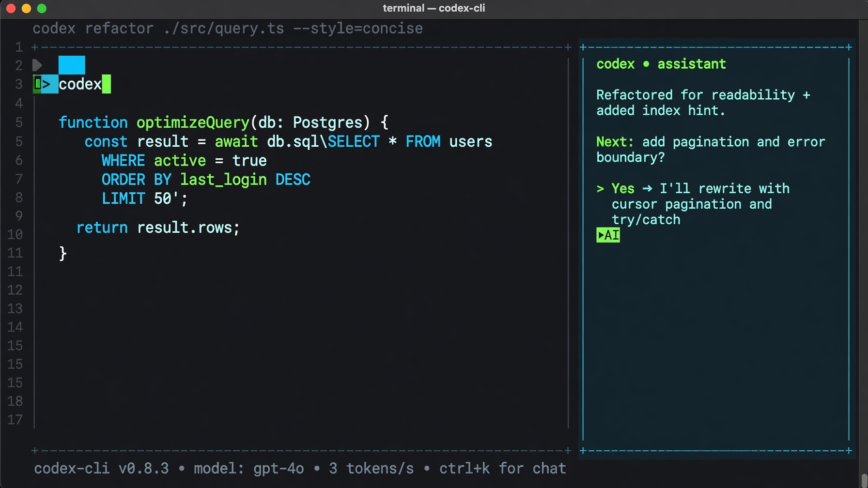Click the 'codex • assistant' panel header
The height and width of the screenshot is (488, 868).
coord(661,64)
